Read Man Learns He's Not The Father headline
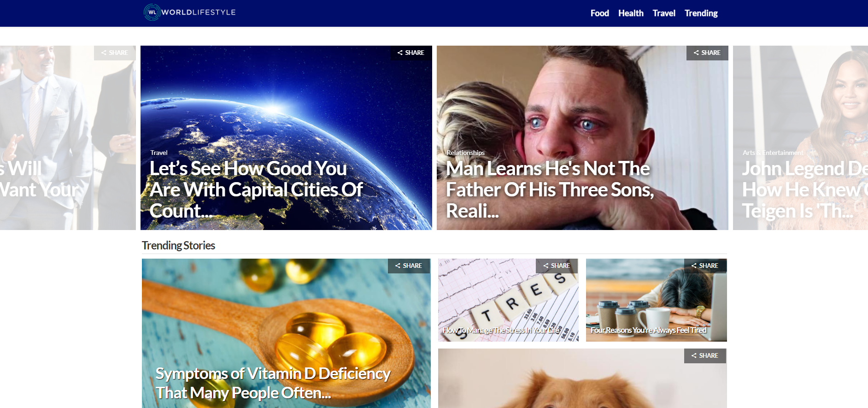This screenshot has width=868, height=408. pos(550,190)
